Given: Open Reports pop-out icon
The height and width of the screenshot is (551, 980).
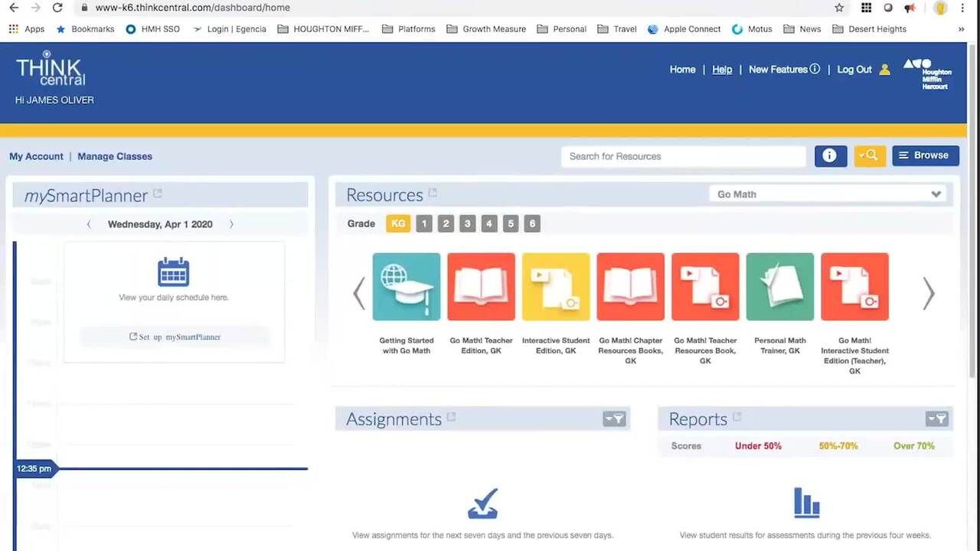Looking at the screenshot, I should (x=737, y=417).
